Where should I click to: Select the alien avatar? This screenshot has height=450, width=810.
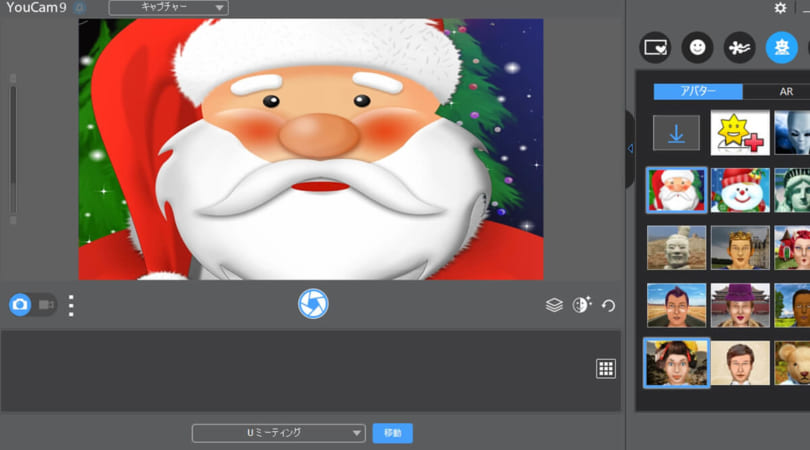(792, 133)
